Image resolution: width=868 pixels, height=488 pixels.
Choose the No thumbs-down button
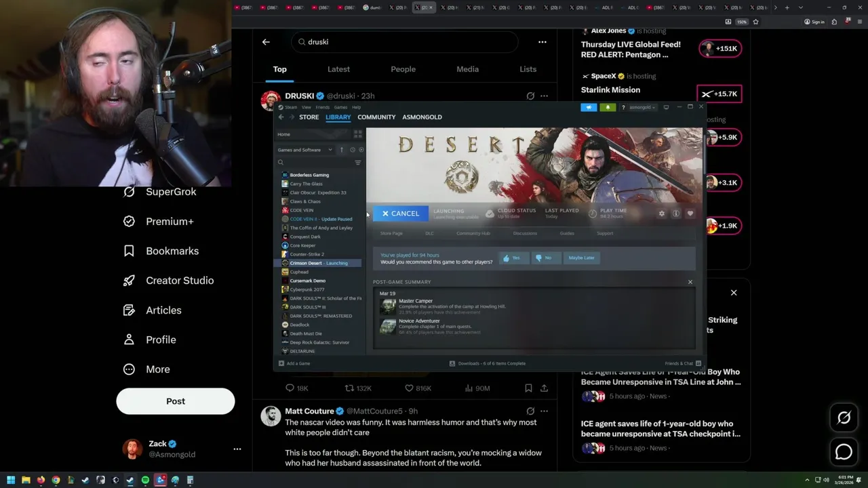coord(546,258)
